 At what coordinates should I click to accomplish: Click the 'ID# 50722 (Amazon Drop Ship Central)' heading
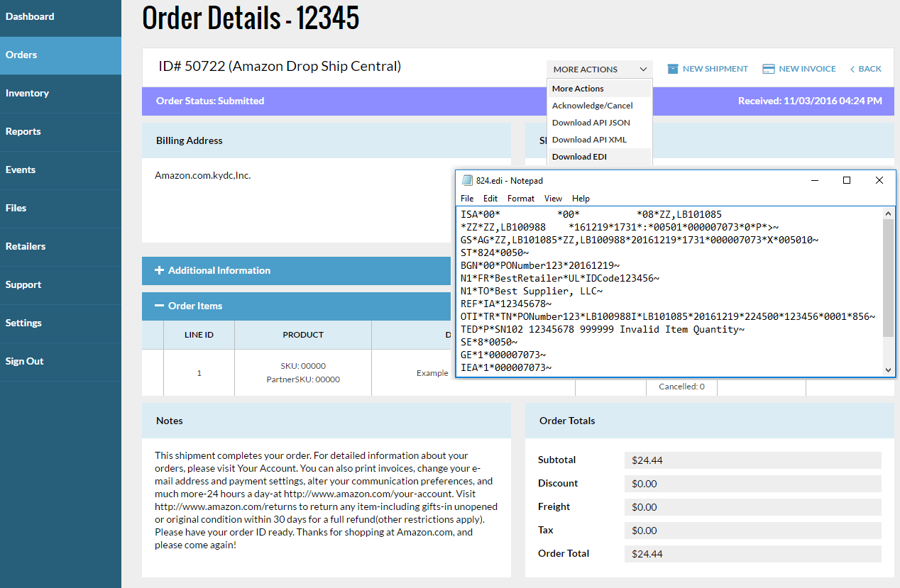280,66
